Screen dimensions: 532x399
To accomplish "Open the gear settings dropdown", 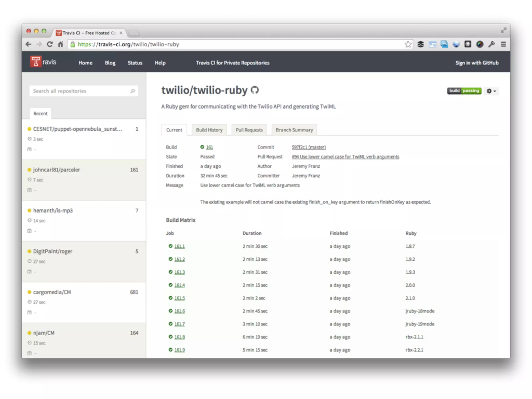I will coord(491,91).
